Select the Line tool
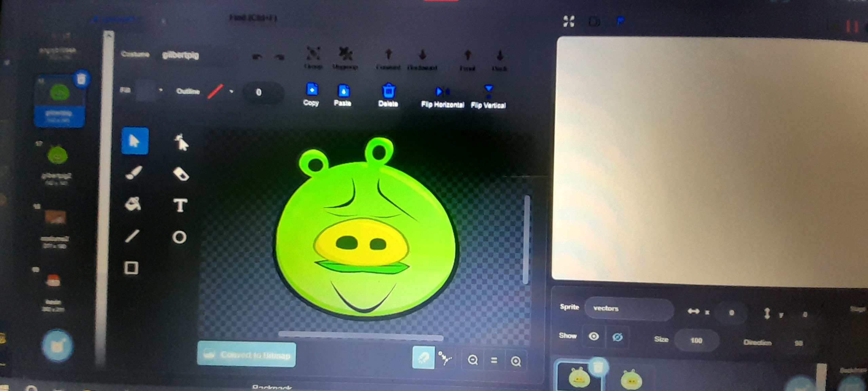The width and height of the screenshot is (868, 391). point(132,236)
